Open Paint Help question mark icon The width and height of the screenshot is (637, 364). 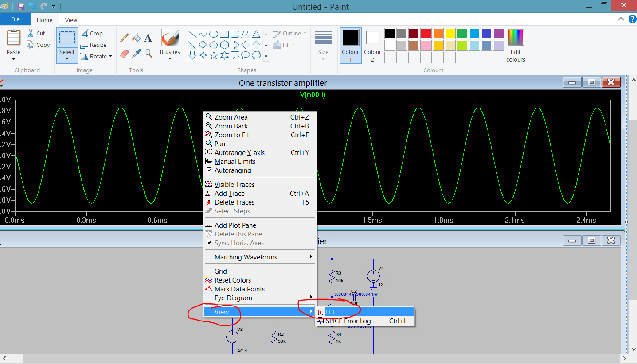[632, 19]
